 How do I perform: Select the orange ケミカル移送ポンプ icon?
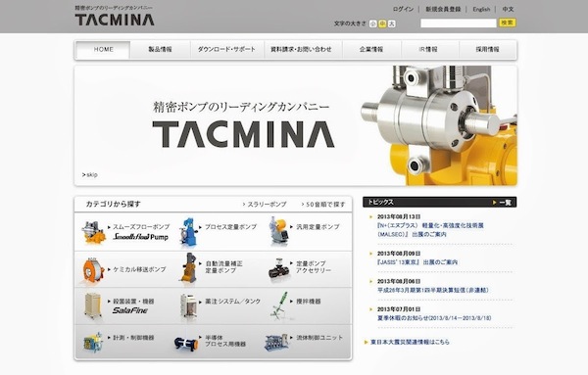(93, 270)
